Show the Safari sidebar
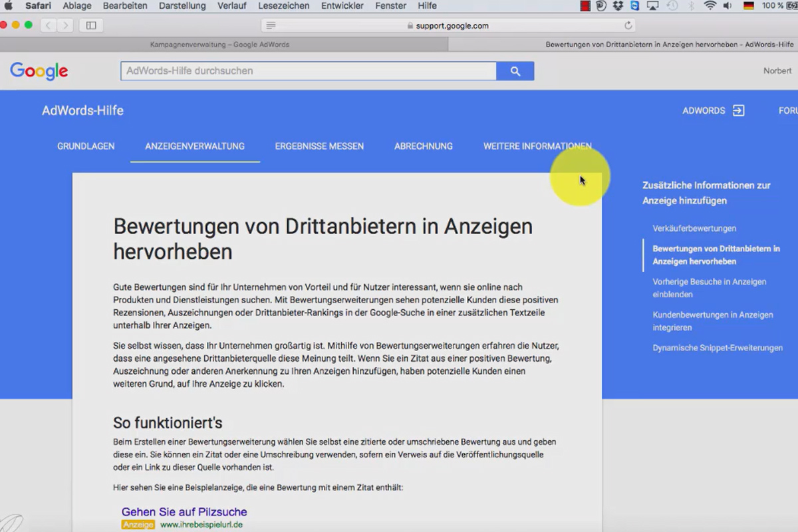Viewport: 798px width, 532px height. (91, 25)
